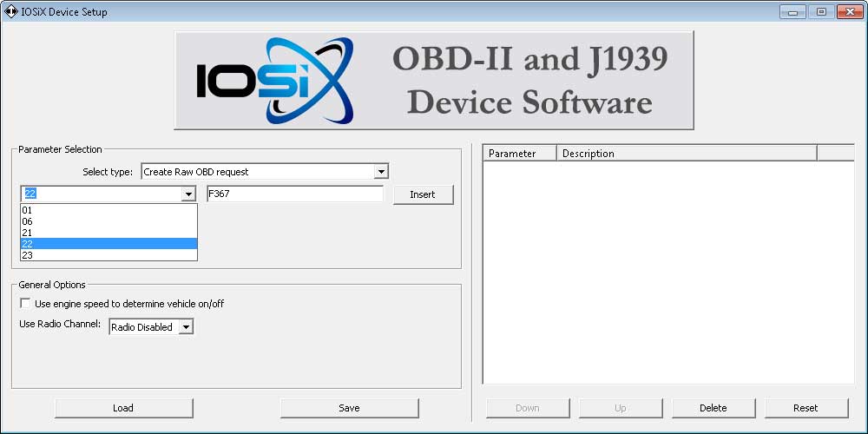Enable use engine speed to determine vehicle on/off
Image resolution: width=868 pixels, height=434 pixels.
click(x=25, y=303)
